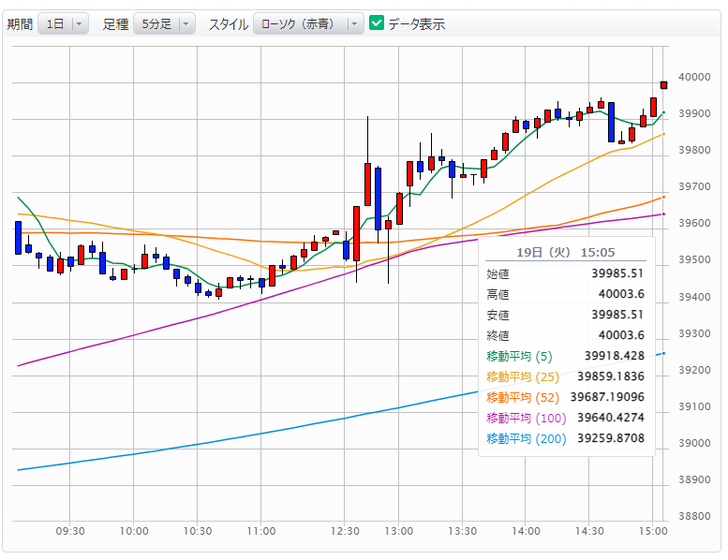
Task: Click the 移動平均 (5) legend entry
Action: coord(520,356)
